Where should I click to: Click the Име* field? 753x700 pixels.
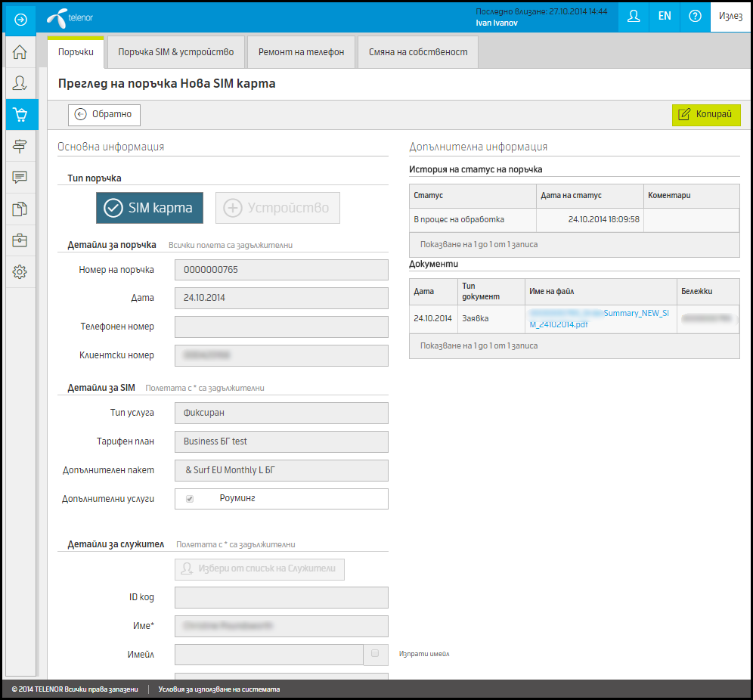click(281, 627)
